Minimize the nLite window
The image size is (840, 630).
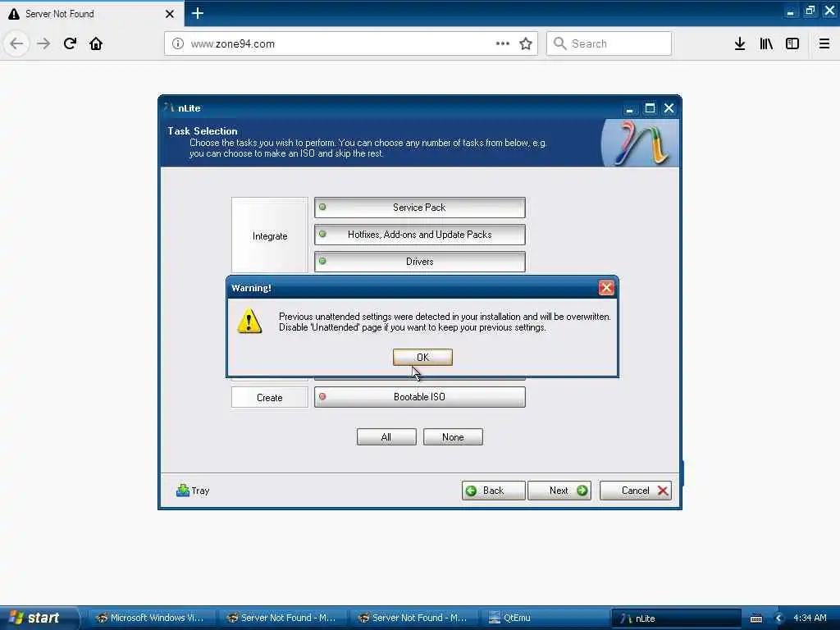629,109
